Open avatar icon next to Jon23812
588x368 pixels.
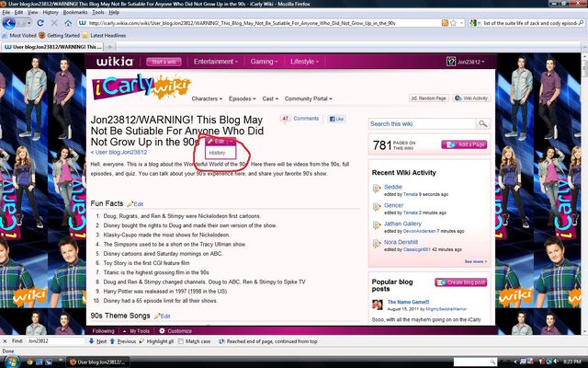point(451,62)
